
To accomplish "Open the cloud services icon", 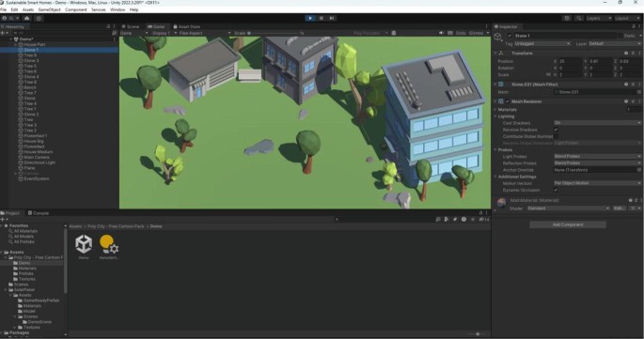I will click(x=26, y=18).
